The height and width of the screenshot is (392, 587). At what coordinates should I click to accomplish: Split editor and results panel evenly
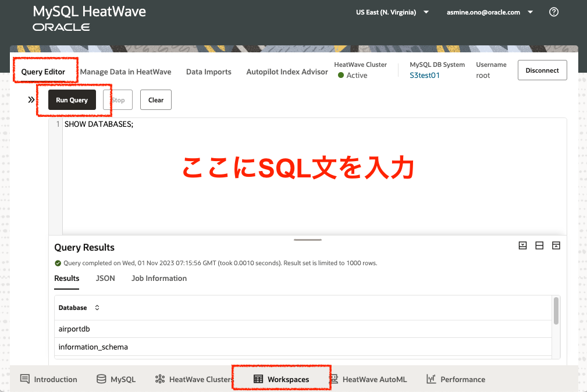[539, 245]
